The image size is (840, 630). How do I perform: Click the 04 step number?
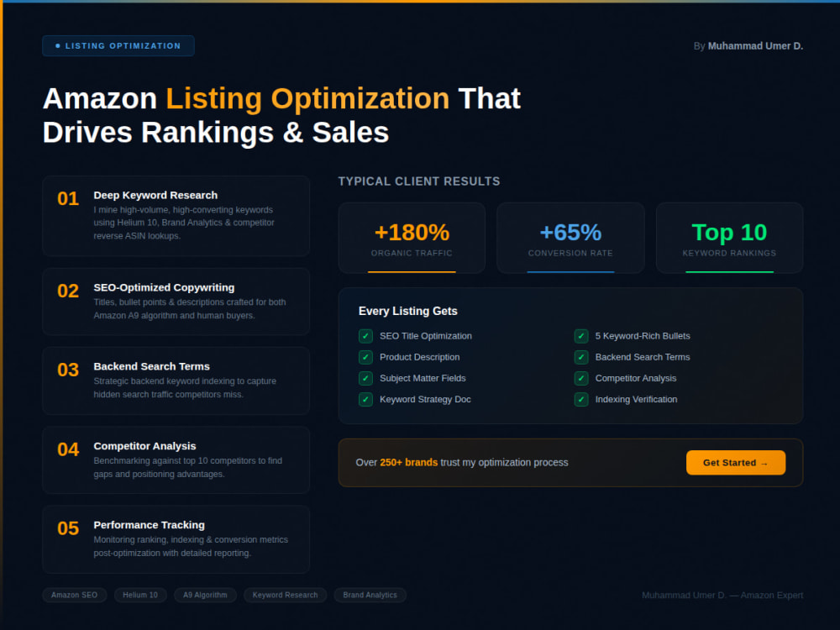click(68, 449)
